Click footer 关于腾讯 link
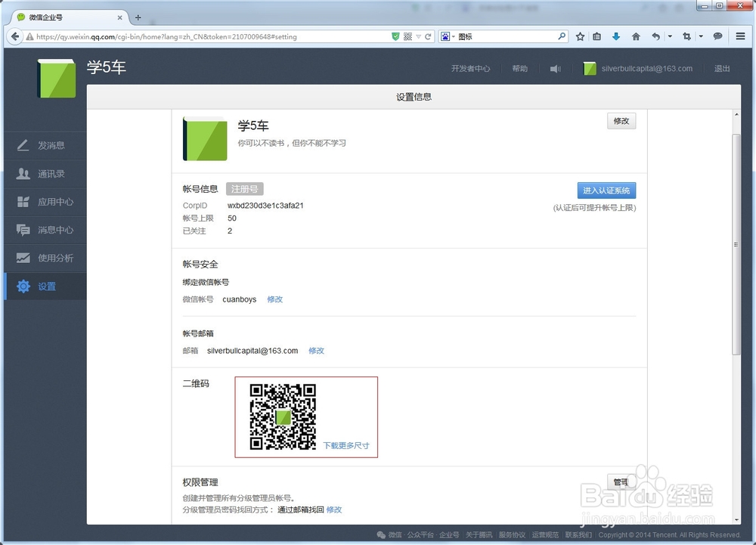 [x=479, y=535]
